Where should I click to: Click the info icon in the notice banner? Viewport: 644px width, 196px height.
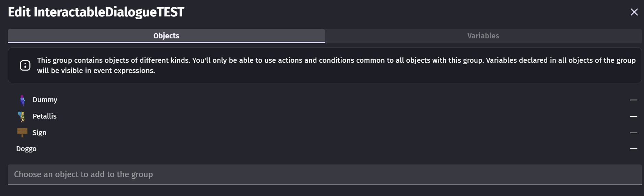click(25, 65)
